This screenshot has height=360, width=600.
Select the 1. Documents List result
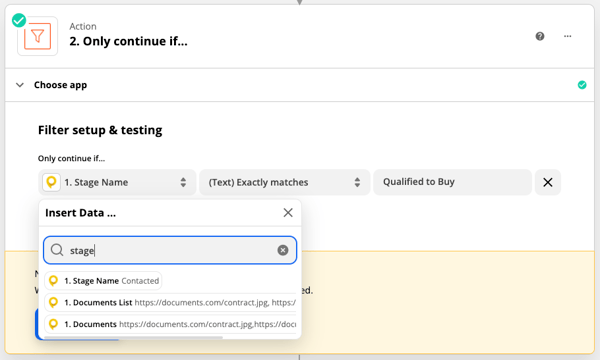click(171, 303)
